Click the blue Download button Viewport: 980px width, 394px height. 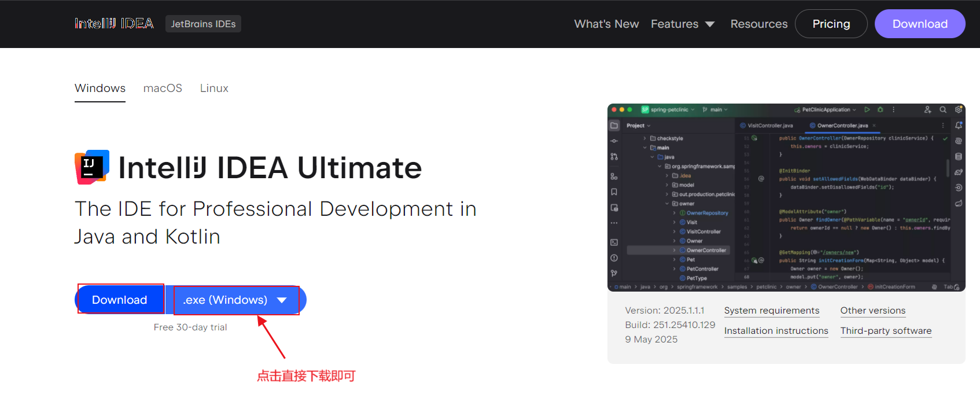pyautogui.click(x=120, y=300)
